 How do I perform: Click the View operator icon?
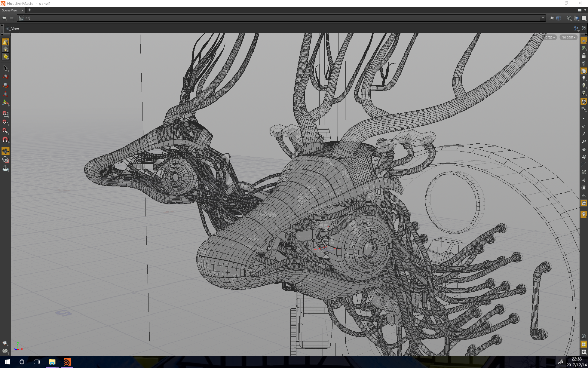coord(7,29)
